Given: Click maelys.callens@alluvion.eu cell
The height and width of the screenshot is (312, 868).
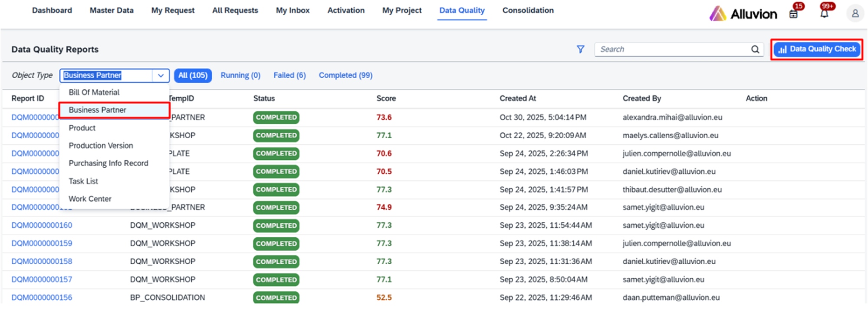Looking at the screenshot, I should 670,136.
